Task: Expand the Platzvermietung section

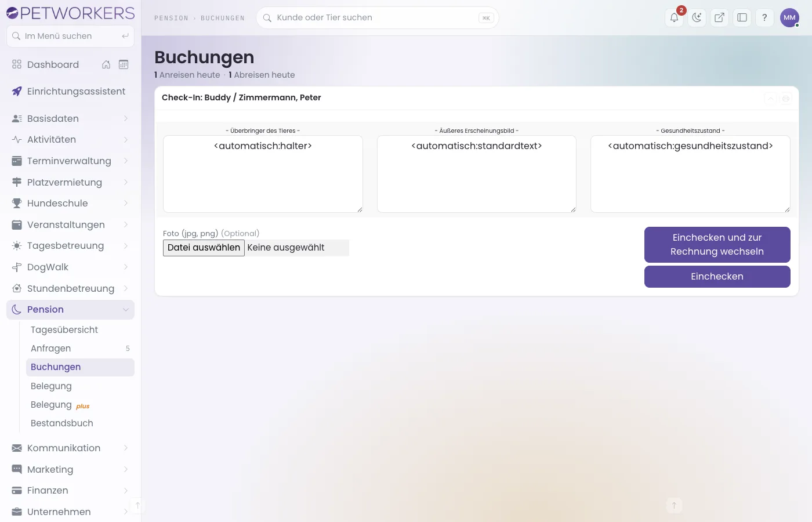Action: point(70,182)
